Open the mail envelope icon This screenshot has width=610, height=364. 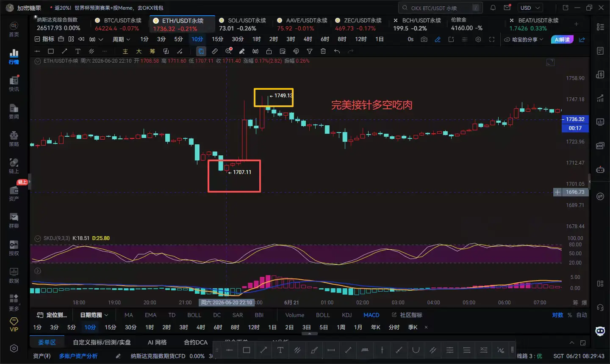coord(507,8)
